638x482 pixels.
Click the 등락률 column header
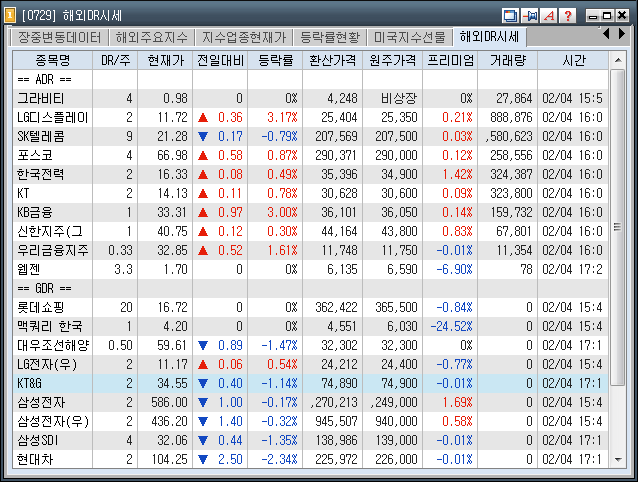[275, 60]
